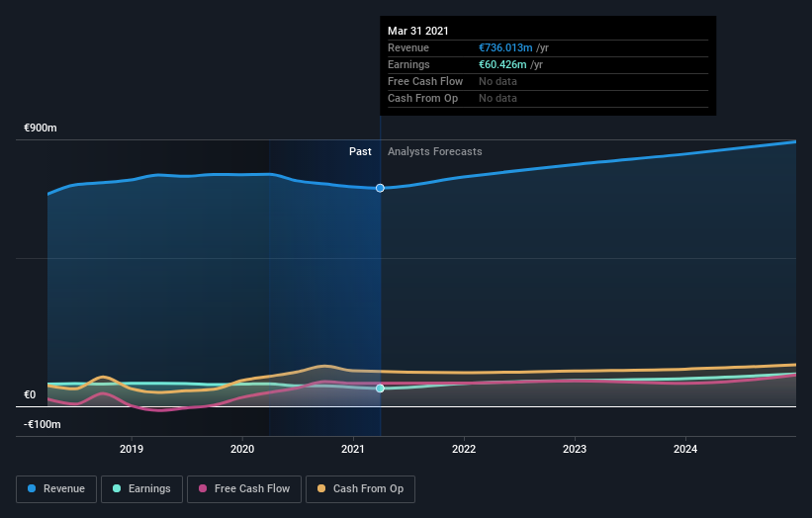812x518 pixels.
Task: Click the Past label on chart
Action: pyautogui.click(x=360, y=151)
